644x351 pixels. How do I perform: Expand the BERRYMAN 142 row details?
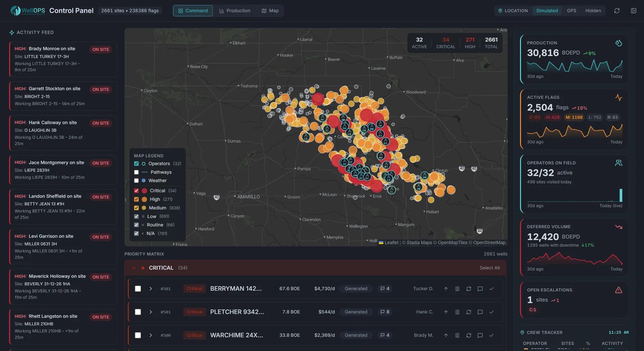151,289
